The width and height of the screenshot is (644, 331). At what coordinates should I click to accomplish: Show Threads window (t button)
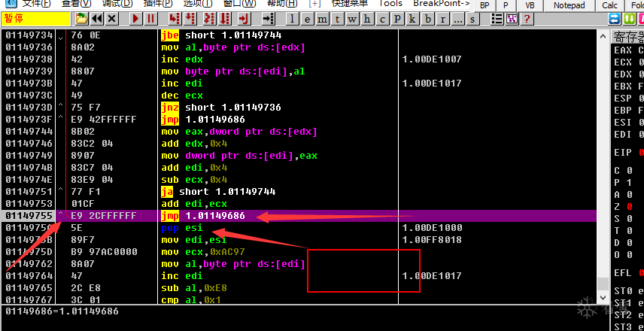(x=337, y=19)
